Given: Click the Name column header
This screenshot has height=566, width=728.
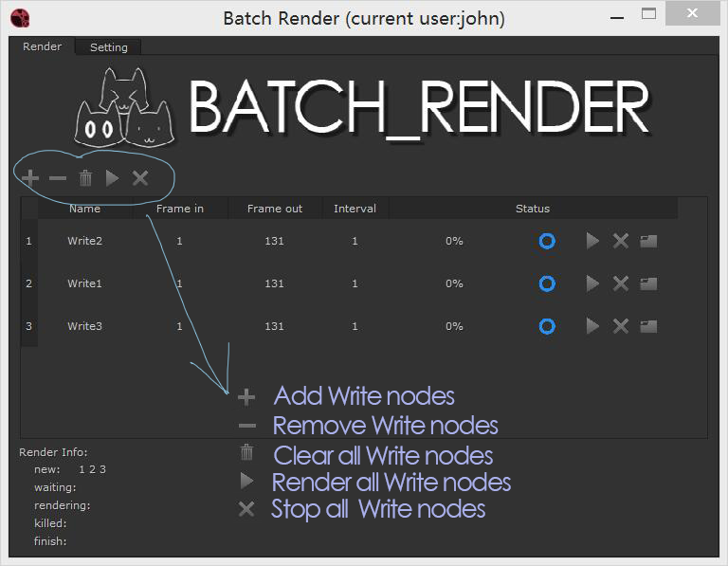Looking at the screenshot, I should 84,209.
